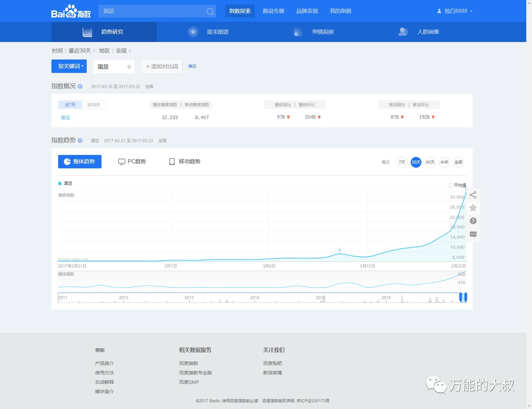Viewport: 532px width, 409px height.
Task: Enable the 平均值 checkbox
Action: tap(451, 185)
